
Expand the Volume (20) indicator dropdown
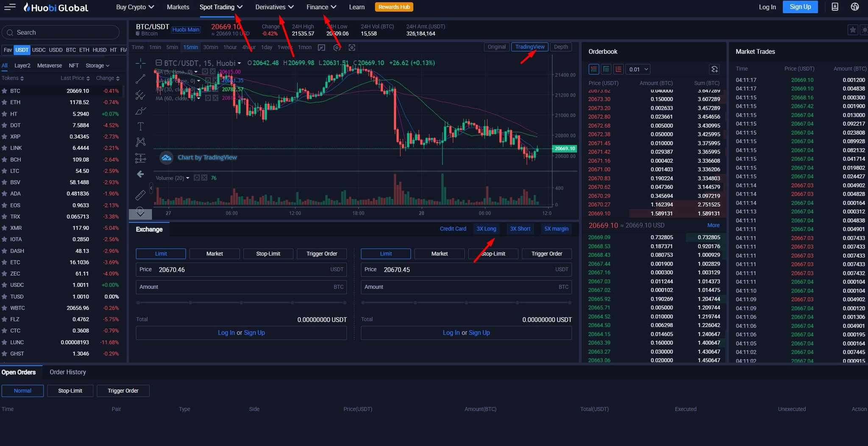tap(187, 178)
